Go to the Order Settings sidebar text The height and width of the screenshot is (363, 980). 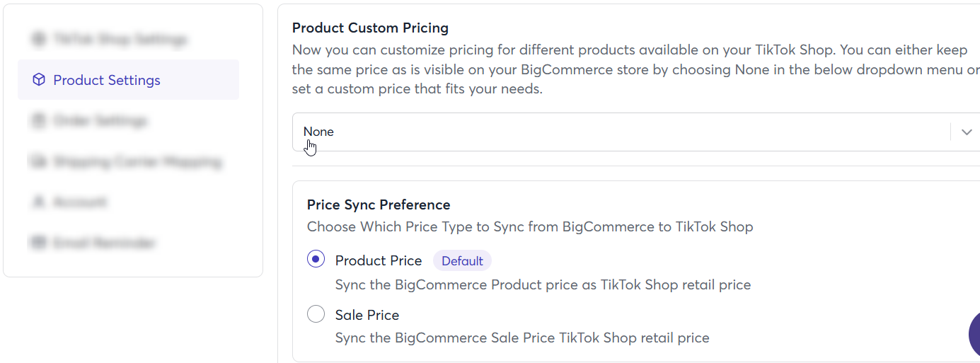(x=100, y=121)
